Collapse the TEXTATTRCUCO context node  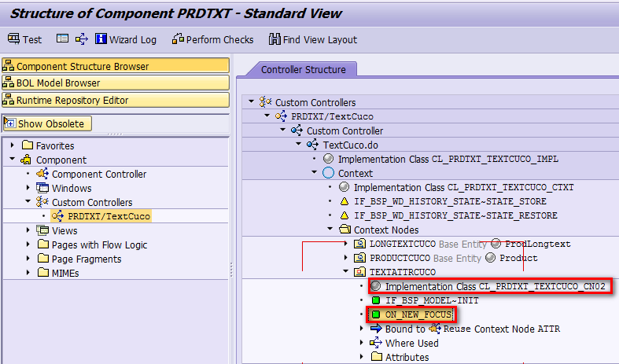coord(346,271)
